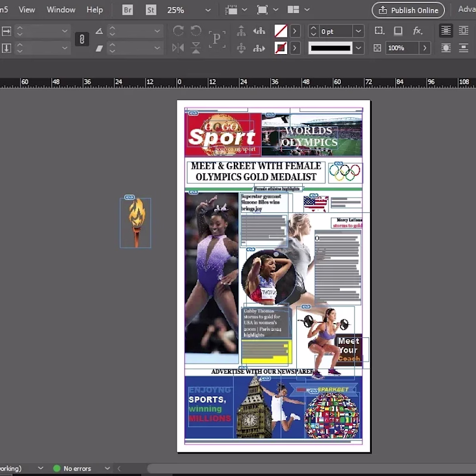Click the stroke color swatch
The height and width of the screenshot is (476, 476).
click(281, 48)
